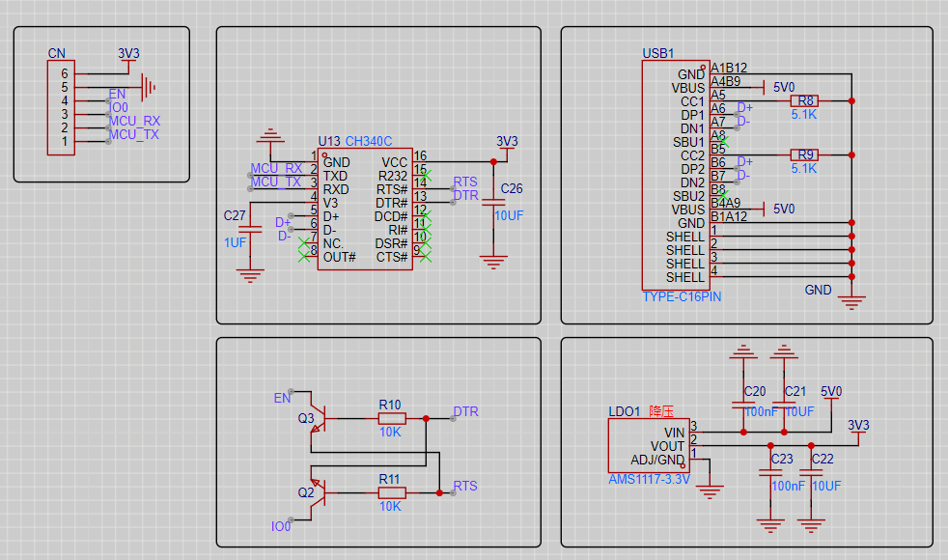The width and height of the screenshot is (948, 560).
Task: Click the EN net label by Q3
Action: tap(282, 398)
